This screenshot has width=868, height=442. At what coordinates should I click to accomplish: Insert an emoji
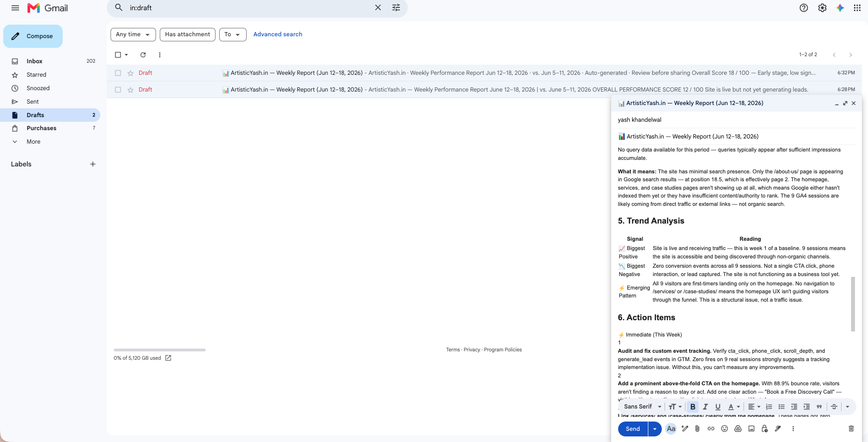pos(724,429)
